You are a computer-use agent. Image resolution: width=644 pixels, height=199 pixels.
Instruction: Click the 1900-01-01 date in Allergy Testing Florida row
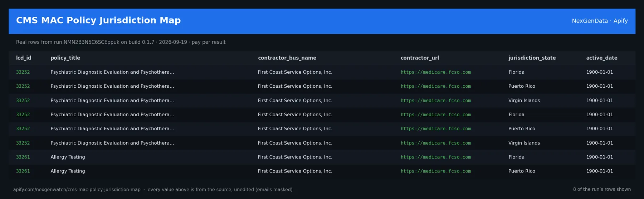[x=600, y=157]
